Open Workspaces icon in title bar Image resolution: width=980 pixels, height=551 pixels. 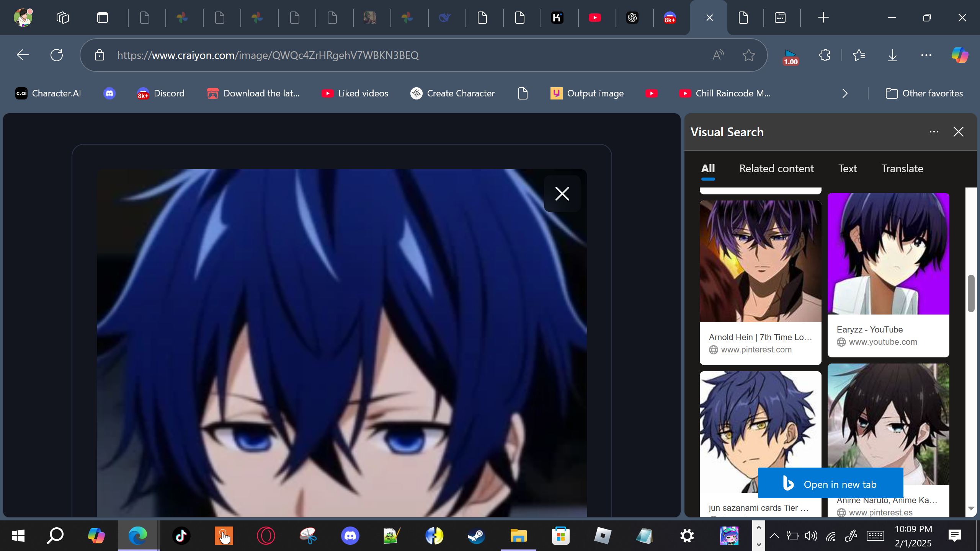(62, 18)
